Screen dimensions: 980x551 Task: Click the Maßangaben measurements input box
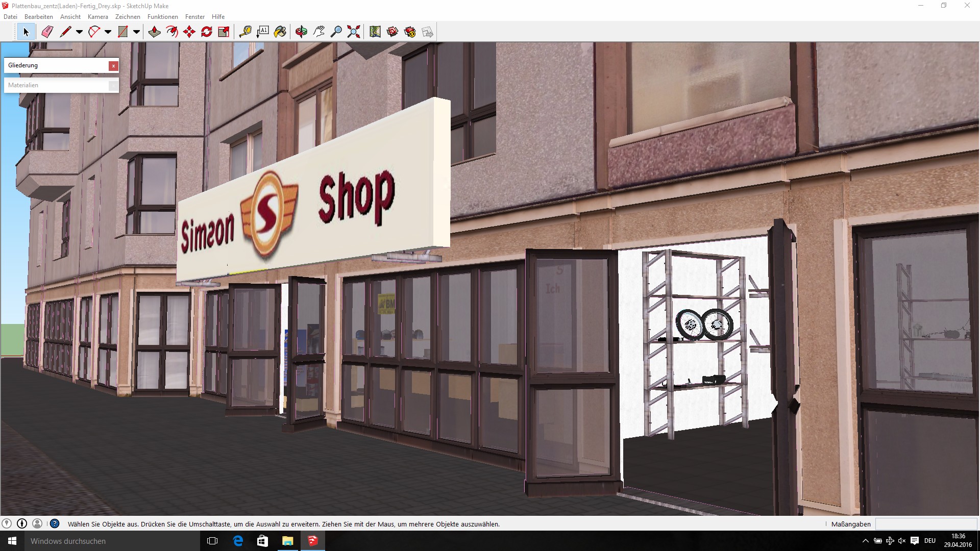click(926, 524)
